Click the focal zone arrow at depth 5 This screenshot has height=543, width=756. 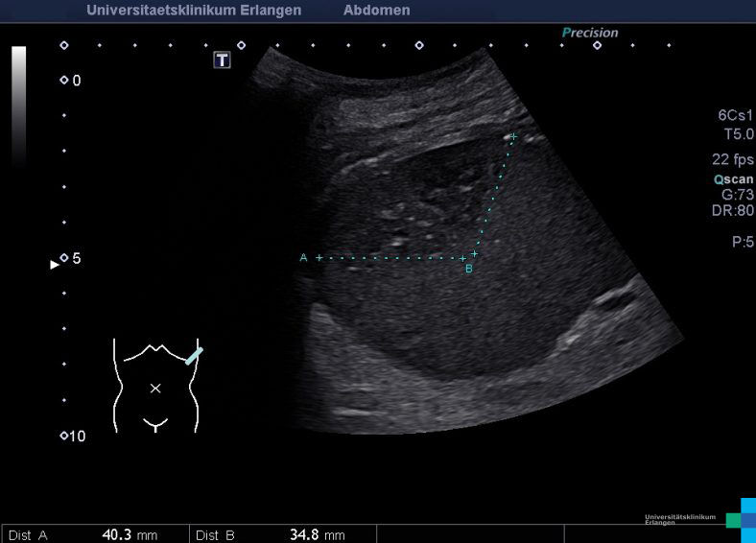[55, 264]
